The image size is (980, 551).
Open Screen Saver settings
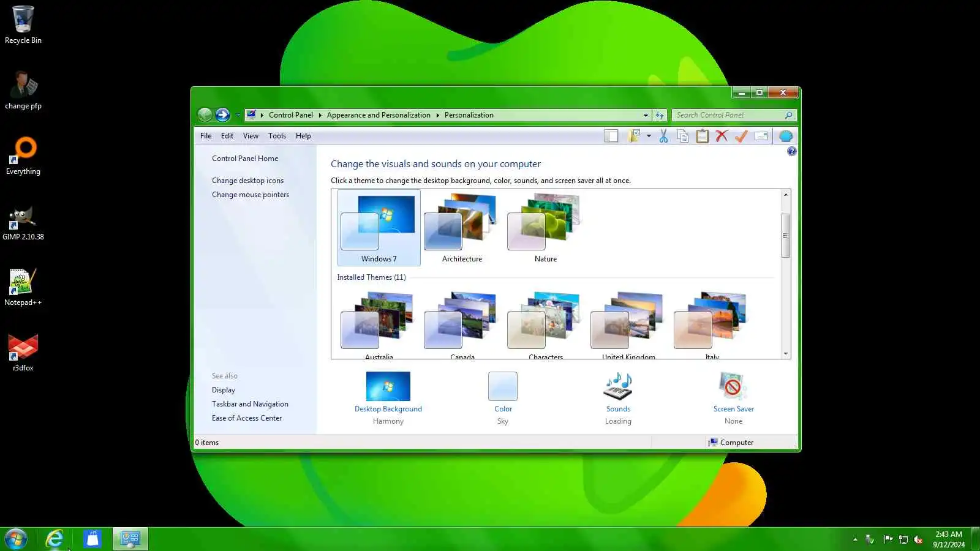point(733,398)
